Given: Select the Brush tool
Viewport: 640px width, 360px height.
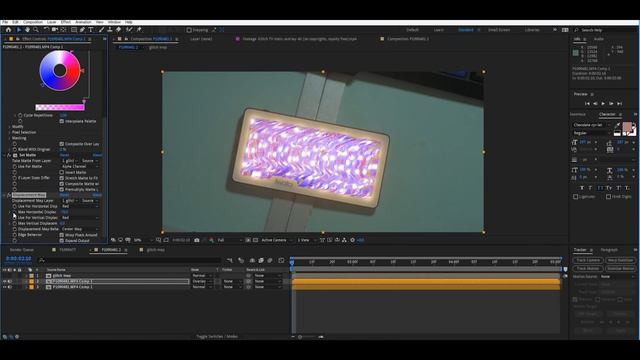Looking at the screenshot, I should coord(101,30).
